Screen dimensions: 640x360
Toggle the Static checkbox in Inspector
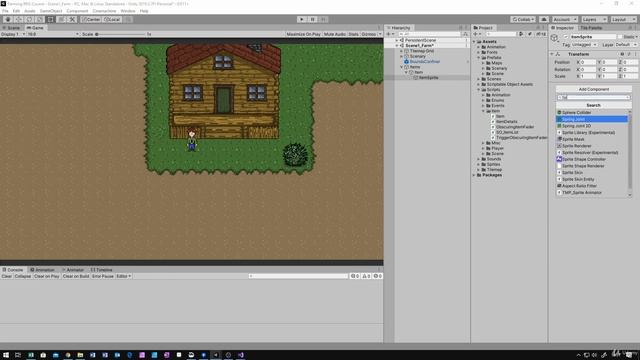click(x=620, y=37)
